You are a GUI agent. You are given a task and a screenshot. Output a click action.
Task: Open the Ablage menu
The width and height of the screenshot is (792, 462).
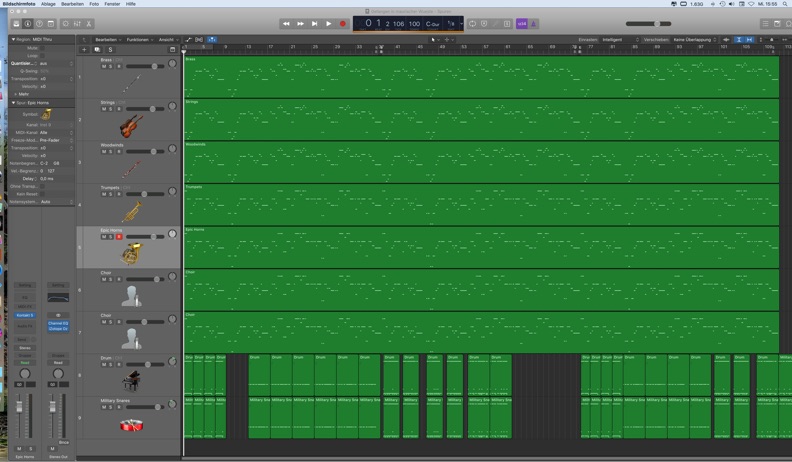coord(48,4)
